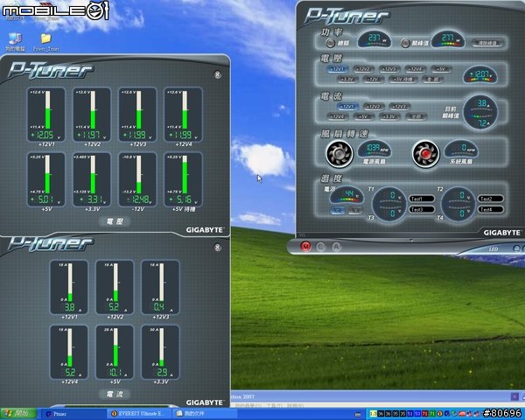Select 全部 (all) in the current section
This screenshot has height=420, width=525.
coord(416,116)
